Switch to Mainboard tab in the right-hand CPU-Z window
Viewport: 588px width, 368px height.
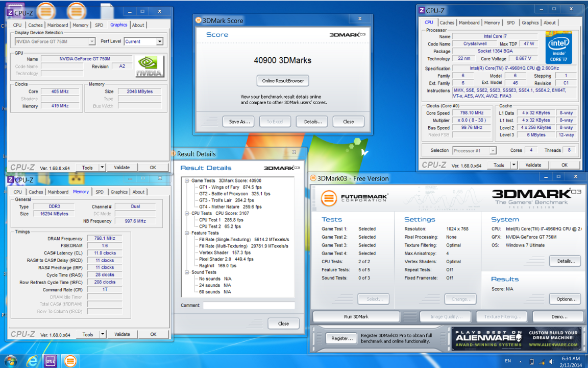coord(469,22)
